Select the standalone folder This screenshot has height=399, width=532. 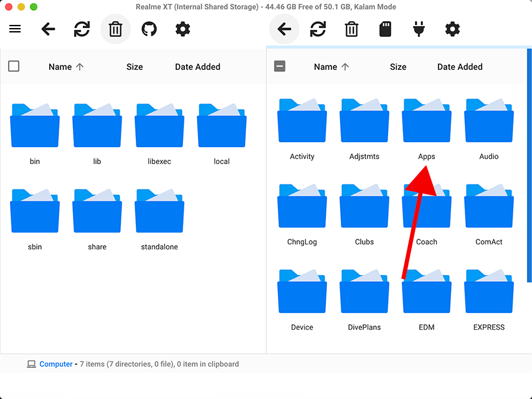(x=159, y=219)
